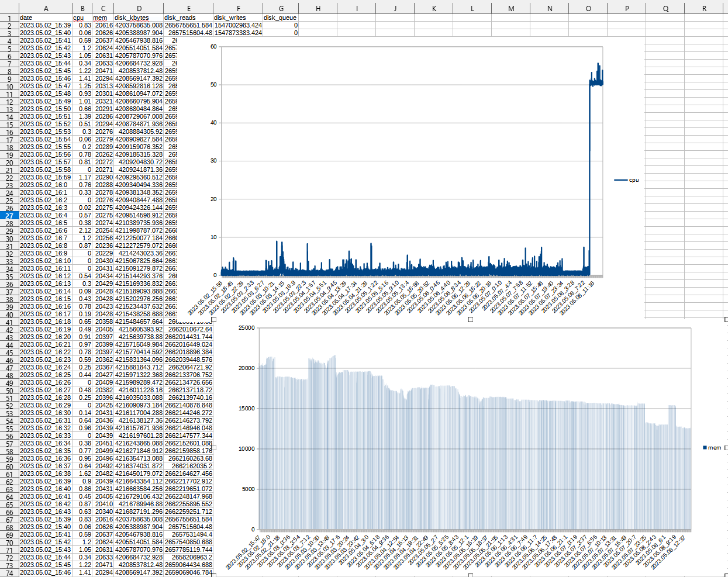This screenshot has height=577, width=728.
Task: Select column header R on the far right
Action: coord(703,8)
